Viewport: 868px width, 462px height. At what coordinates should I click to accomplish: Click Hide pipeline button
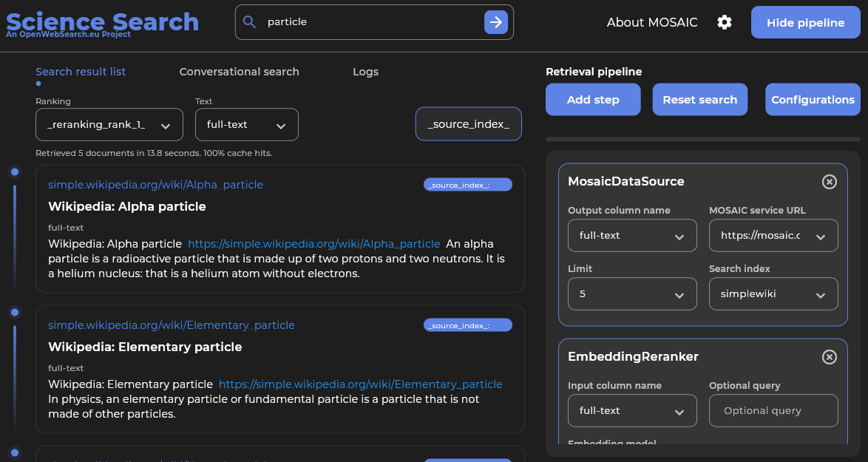tap(805, 22)
